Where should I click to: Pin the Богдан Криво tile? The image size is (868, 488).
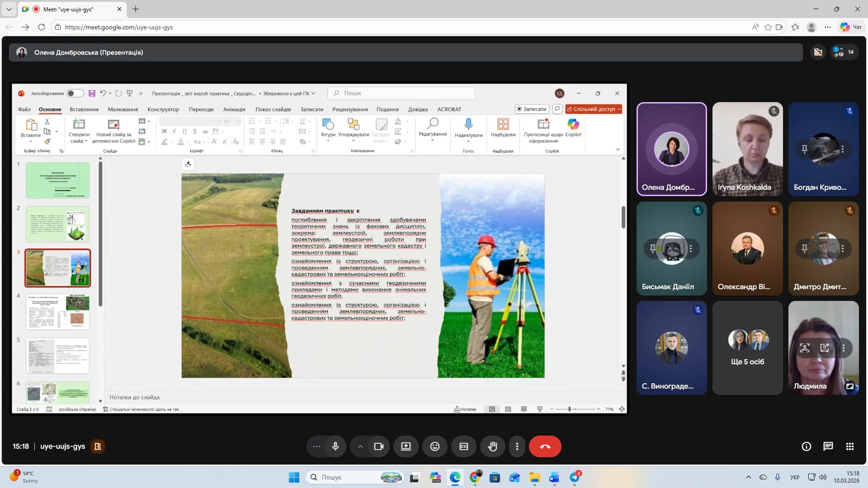pyautogui.click(x=805, y=149)
